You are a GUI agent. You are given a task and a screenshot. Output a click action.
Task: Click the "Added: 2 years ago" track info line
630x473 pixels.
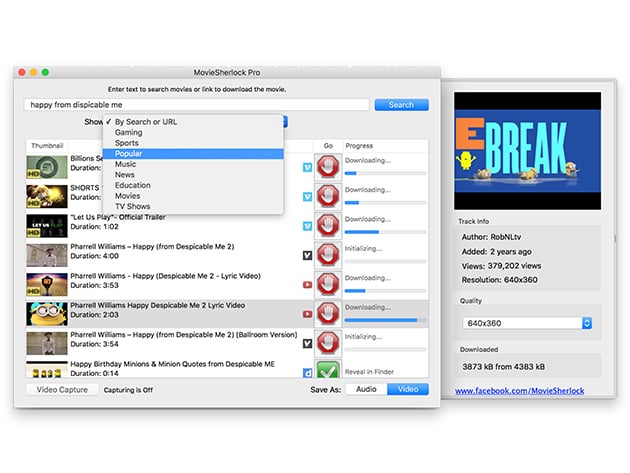coord(497,252)
